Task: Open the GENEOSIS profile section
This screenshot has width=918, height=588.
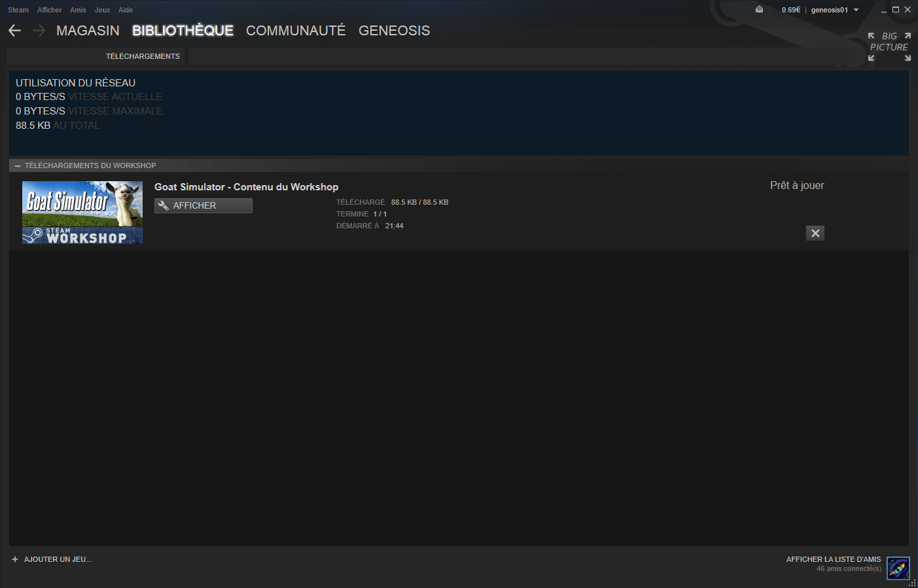Action: point(395,31)
